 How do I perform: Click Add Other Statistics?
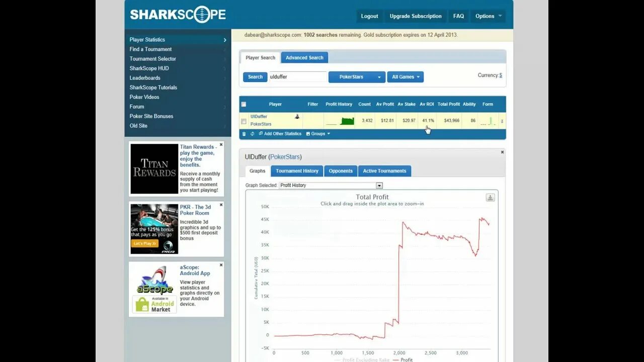(x=280, y=134)
